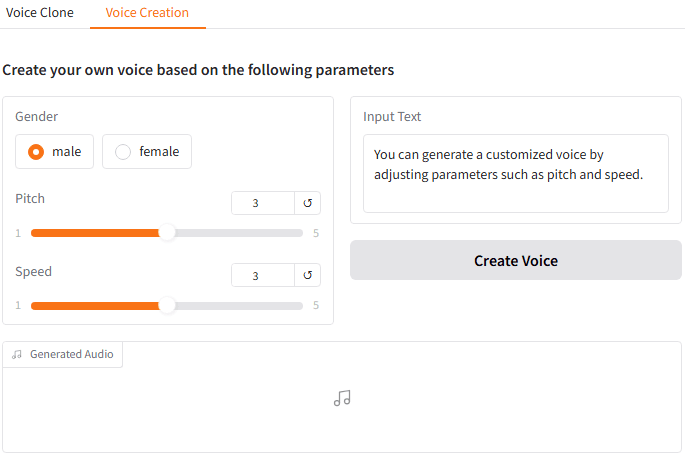Click the Pitch slider maximum label 5

tap(316, 233)
